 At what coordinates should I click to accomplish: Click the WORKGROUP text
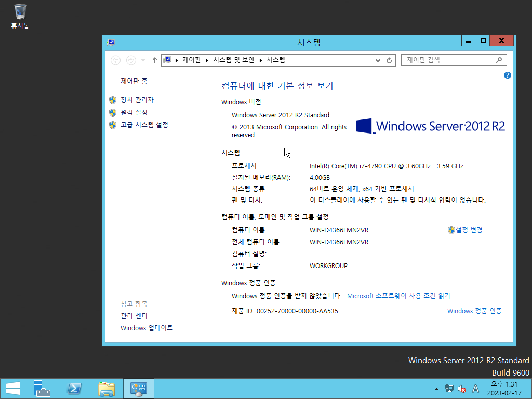(328, 265)
